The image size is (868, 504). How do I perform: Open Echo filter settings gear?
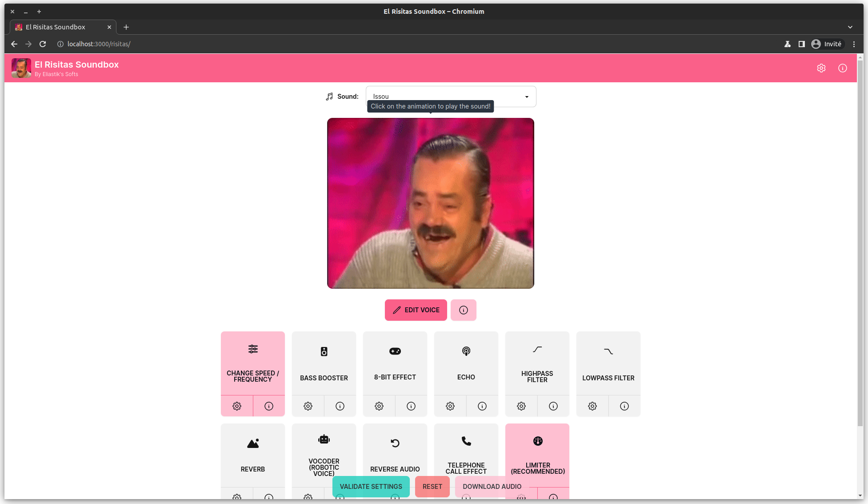coord(450,406)
